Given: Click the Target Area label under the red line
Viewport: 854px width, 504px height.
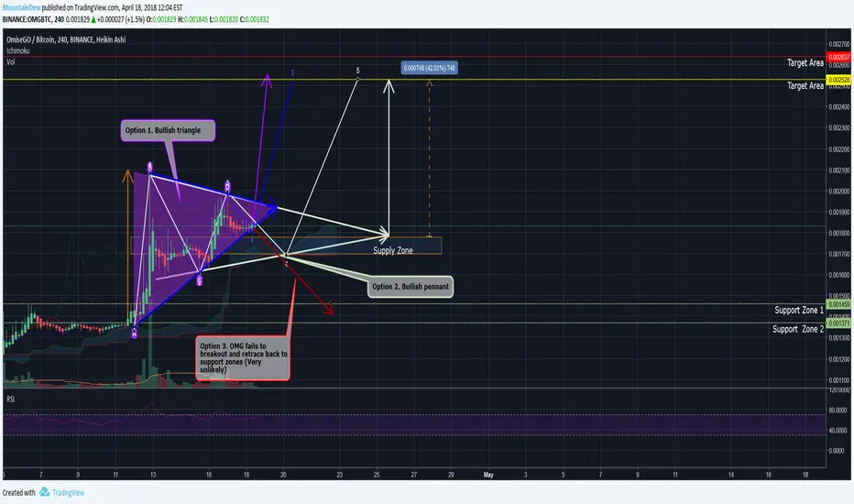Looking at the screenshot, I should [x=805, y=62].
